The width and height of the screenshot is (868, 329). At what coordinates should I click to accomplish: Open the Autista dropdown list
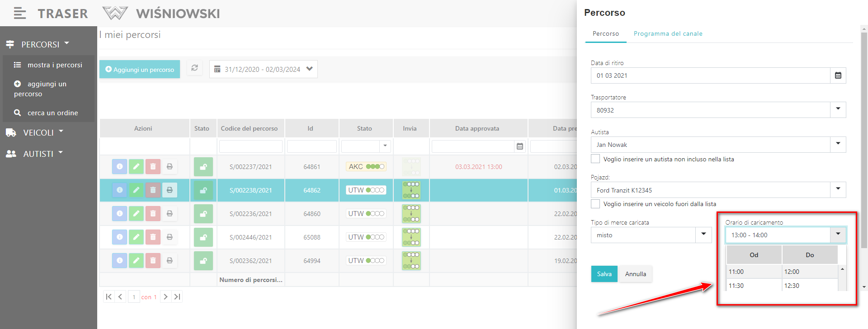[838, 145]
